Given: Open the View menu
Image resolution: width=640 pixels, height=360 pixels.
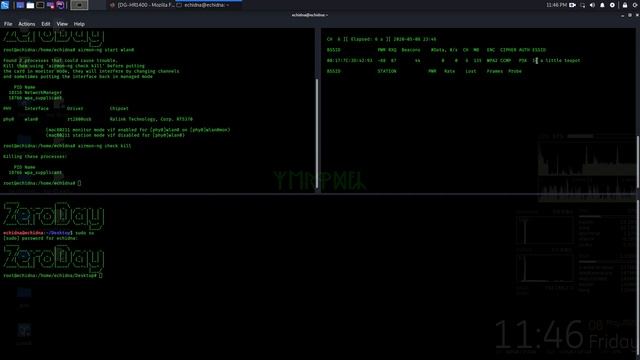Looking at the screenshot, I should (62, 24).
